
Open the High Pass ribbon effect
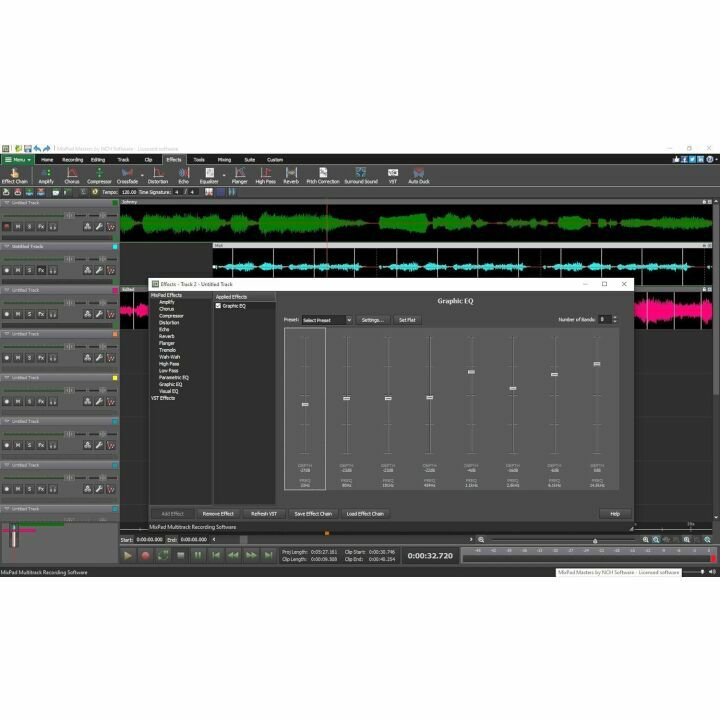click(x=265, y=175)
